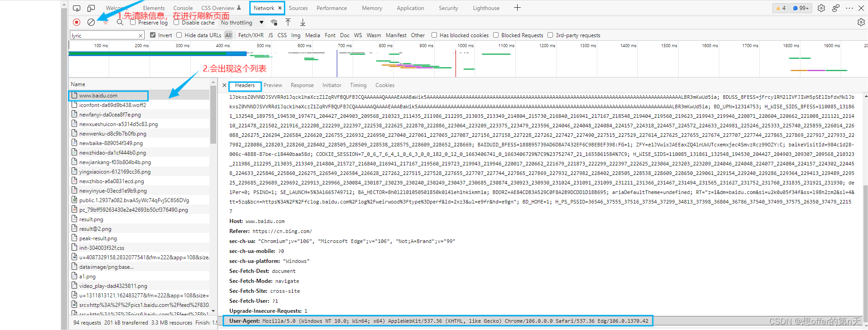
Task: Open the Timing tab of request
Action: [x=358, y=85]
